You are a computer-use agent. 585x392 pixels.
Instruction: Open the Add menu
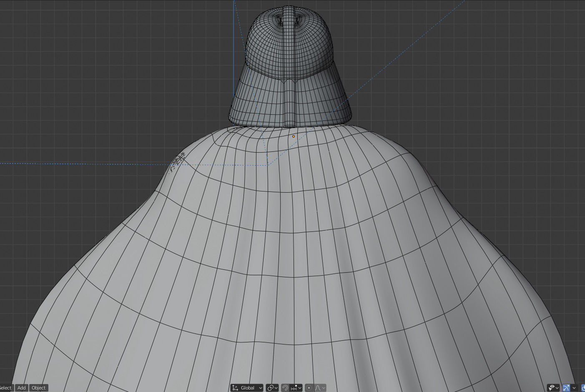(x=21, y=388)
